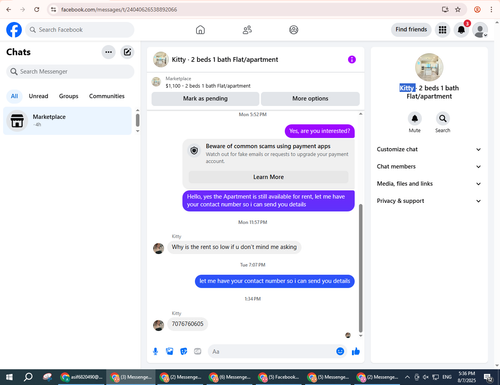Switch to (5) Facebook taskbar window
The width and height of the screenshot is (500, 385).
(x=278, y=377)
